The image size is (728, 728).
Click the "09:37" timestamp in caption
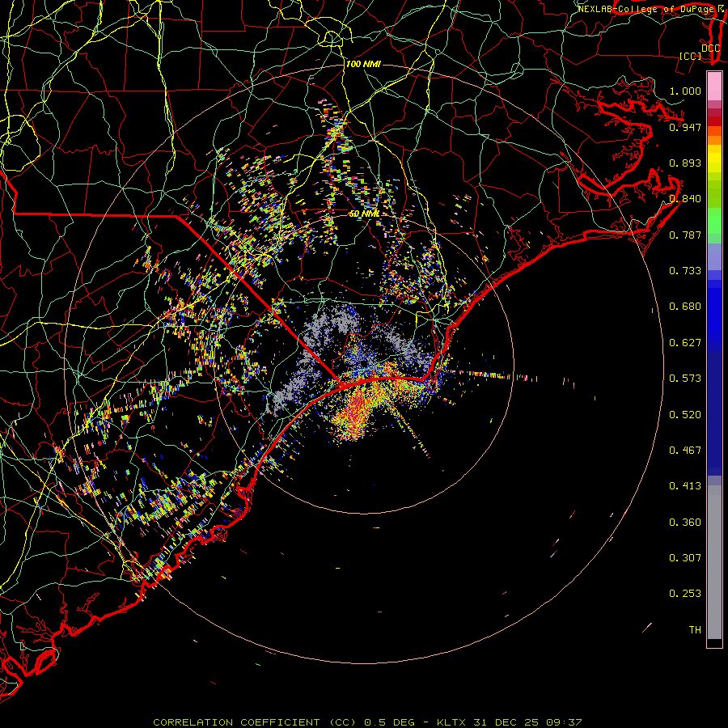(565, 722)
